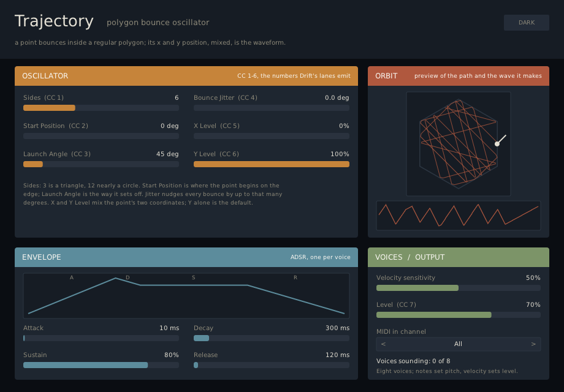Click the Attack value '10 ms'
Screen dimensions: 564x392
pos(169,328)
